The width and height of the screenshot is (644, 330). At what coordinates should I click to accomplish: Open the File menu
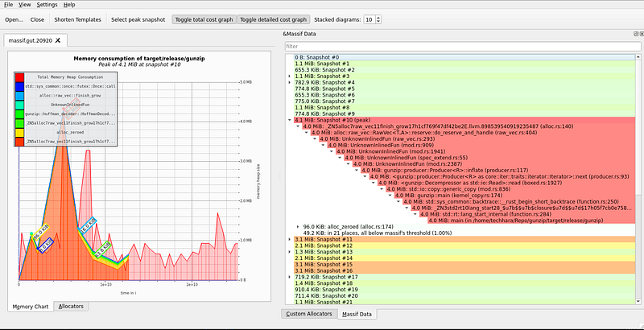click(x=9, y=5)
